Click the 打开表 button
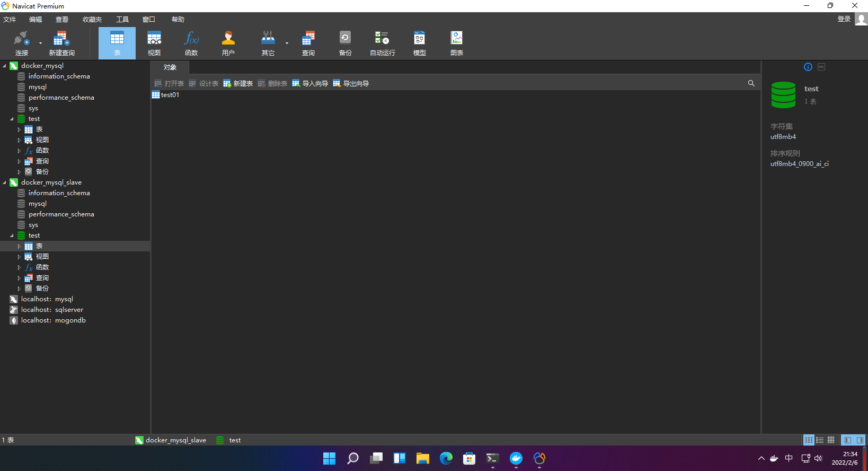 [169, 83]
